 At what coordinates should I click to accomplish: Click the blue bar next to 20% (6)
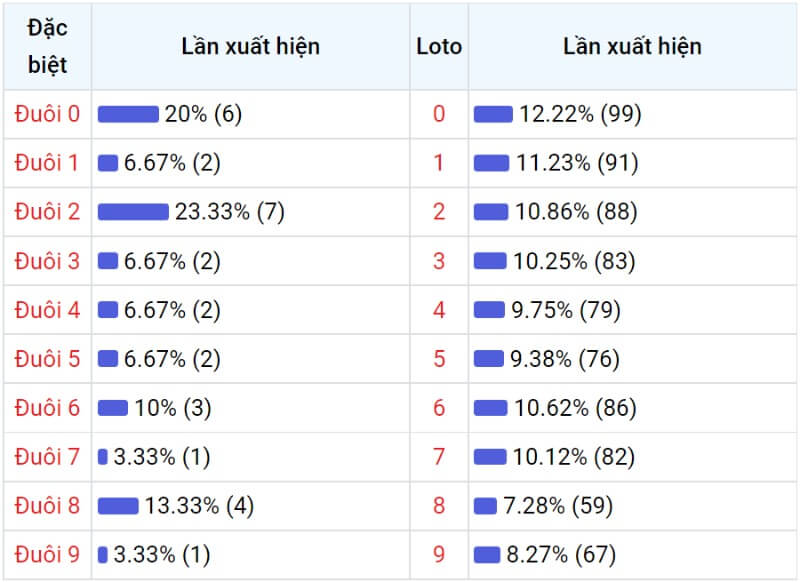[x=128, y=114]
